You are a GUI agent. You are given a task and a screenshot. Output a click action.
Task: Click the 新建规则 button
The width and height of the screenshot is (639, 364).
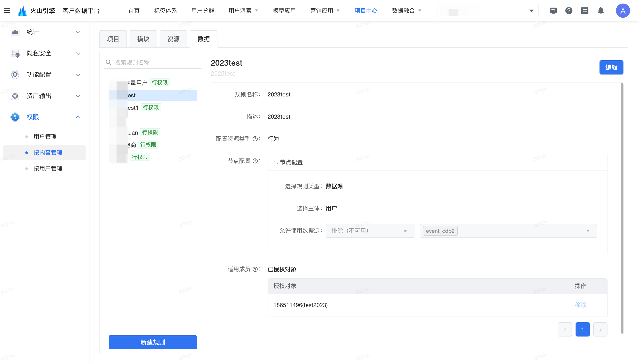point(153,342)
